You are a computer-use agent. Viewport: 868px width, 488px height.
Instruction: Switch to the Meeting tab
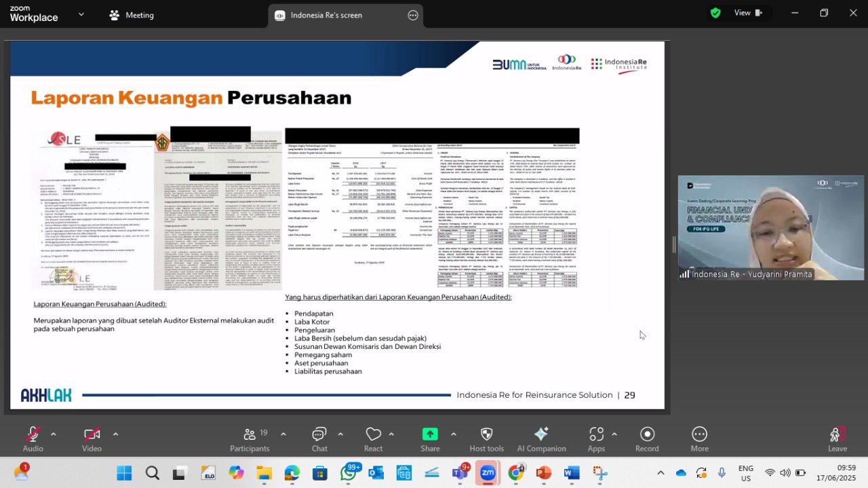(x=131, y=15)
